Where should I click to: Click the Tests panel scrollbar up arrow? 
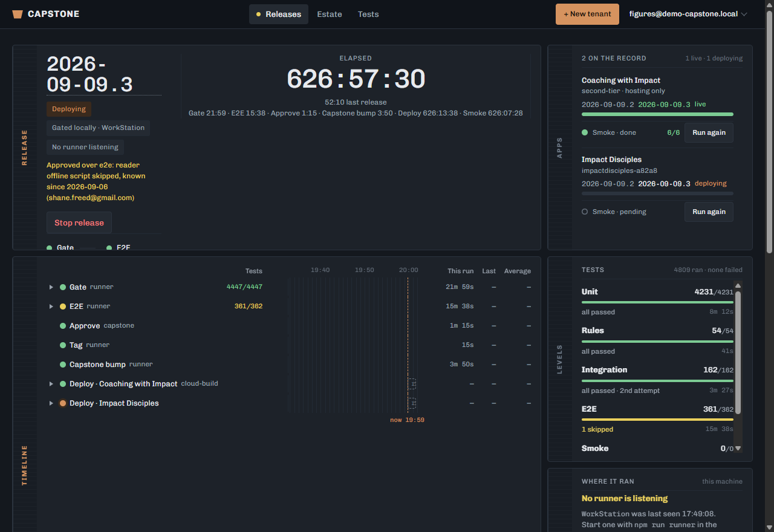[x=738, y=285]
